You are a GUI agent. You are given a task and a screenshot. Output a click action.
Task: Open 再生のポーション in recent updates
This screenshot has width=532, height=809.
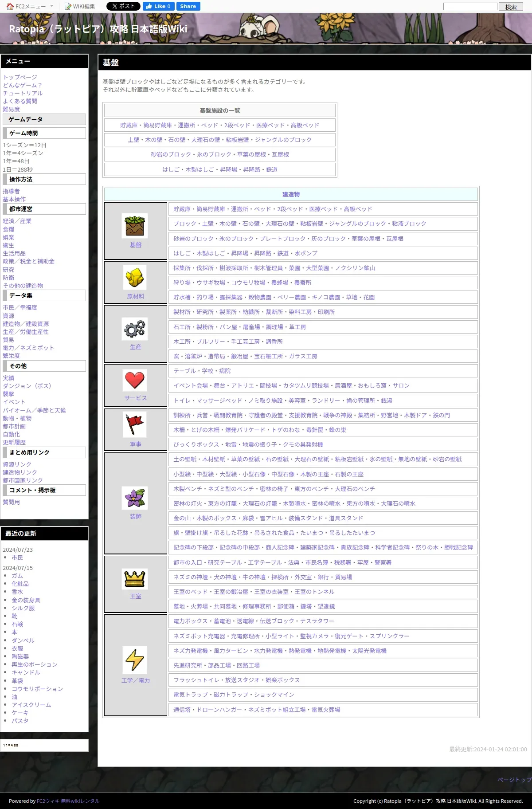coord(35,664)
